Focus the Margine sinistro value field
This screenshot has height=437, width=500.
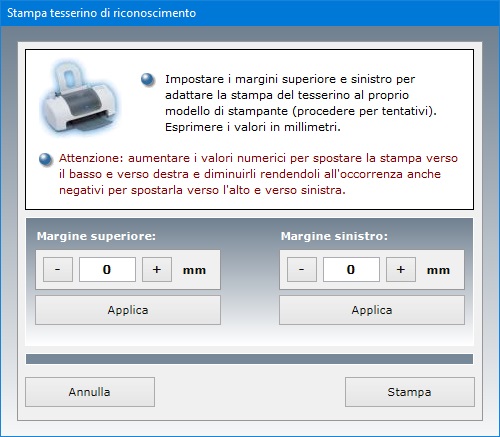pos(351,269)
